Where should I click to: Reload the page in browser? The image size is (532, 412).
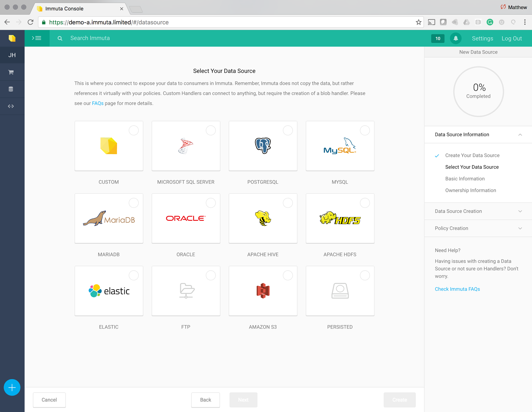coord(31,22)
